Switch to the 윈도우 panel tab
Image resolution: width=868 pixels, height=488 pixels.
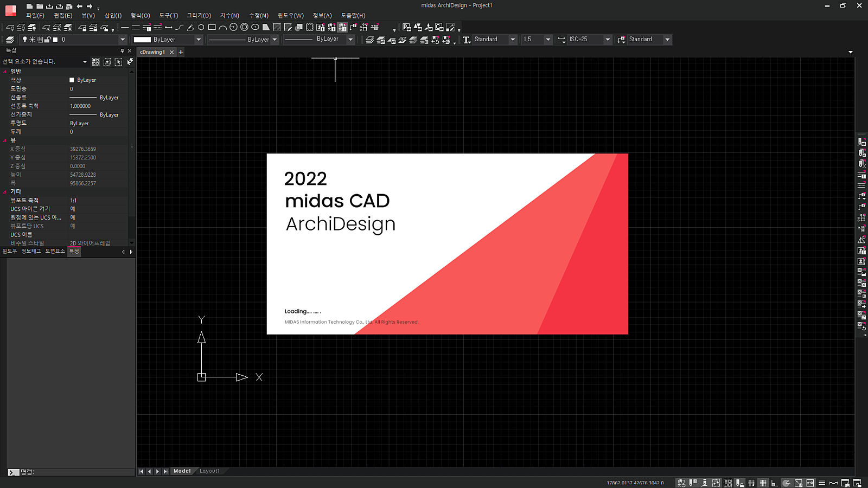[10, 251]
